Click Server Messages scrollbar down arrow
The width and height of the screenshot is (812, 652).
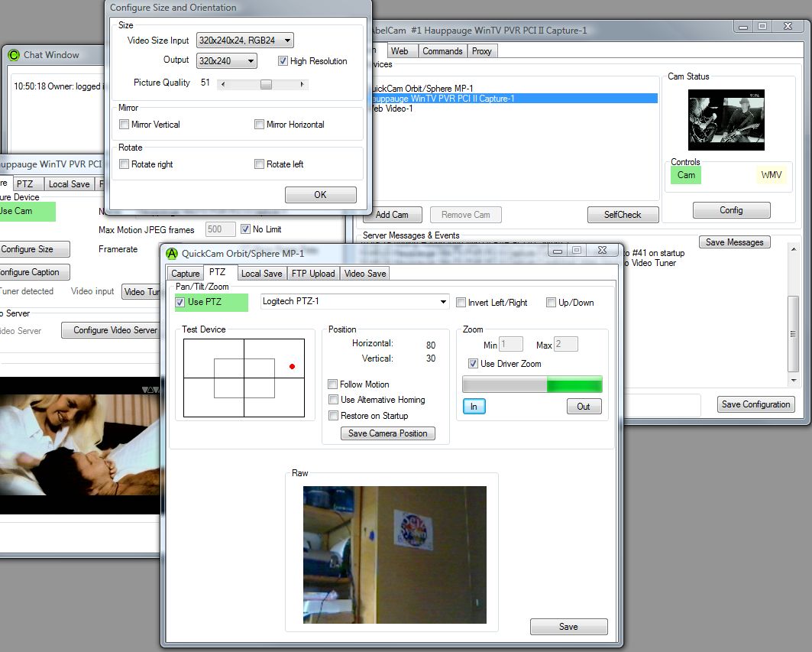point(794,381)
